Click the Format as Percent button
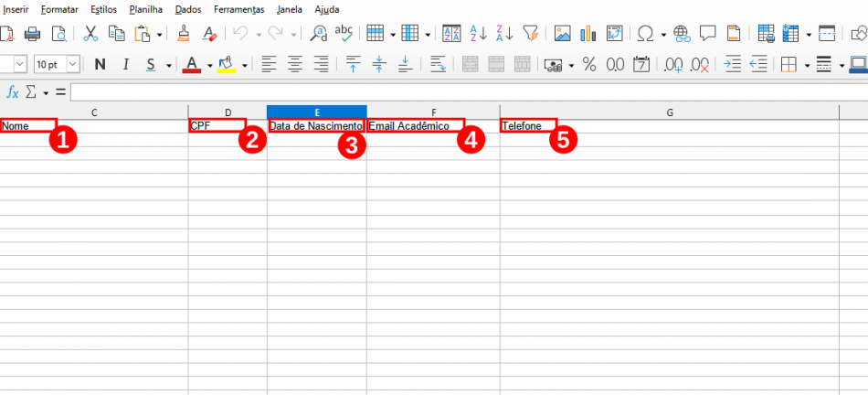Image resolution: width=868 pixels, height=395 pixels. 589,65
